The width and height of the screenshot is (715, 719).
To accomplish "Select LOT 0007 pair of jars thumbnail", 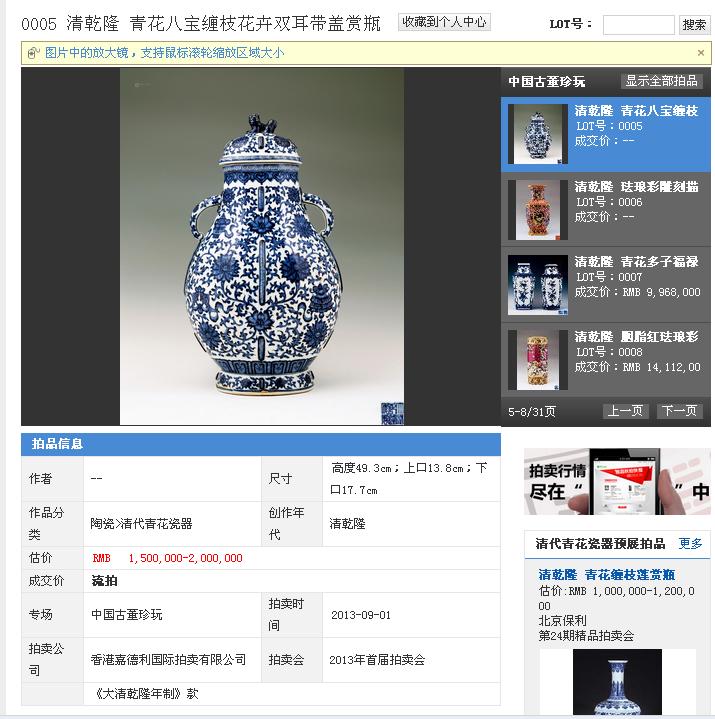I will click(538, 285).
